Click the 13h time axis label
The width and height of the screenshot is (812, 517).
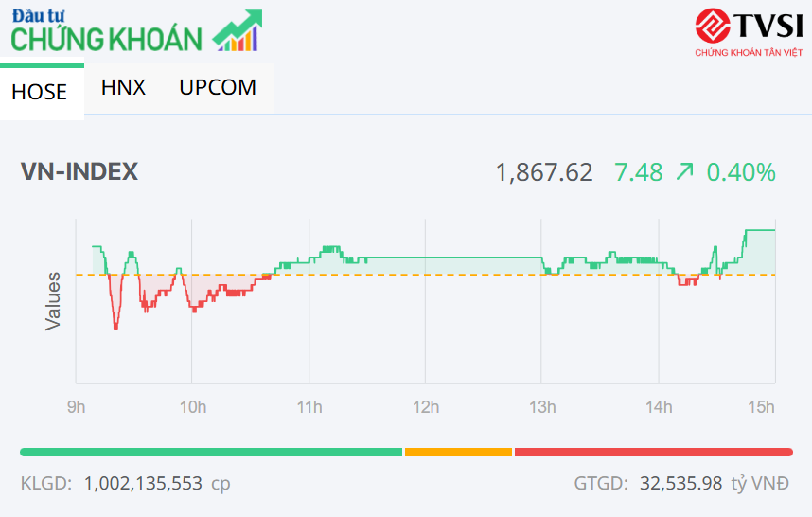[x=542, y=407]
